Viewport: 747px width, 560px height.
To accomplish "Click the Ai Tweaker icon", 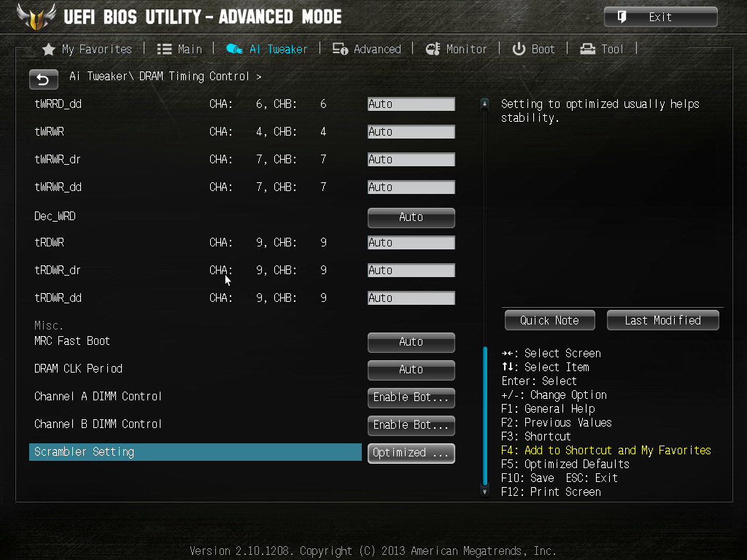I will 234,49.
